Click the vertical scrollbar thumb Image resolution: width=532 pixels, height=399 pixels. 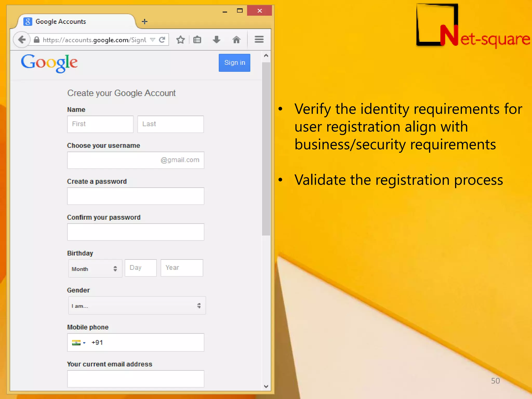coord(266,149)
